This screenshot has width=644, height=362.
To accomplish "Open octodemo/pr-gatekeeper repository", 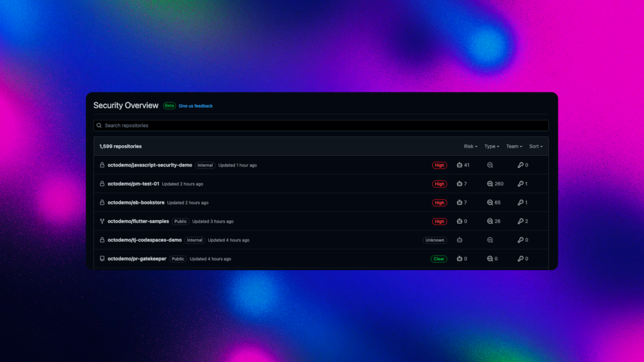I will (136, 258).
